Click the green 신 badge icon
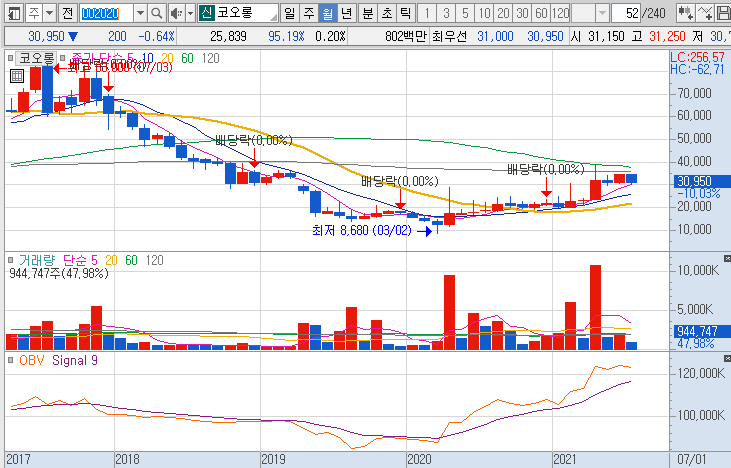This screenshot has height=468, width=731. pyautogui.click(x=206, y=13)
